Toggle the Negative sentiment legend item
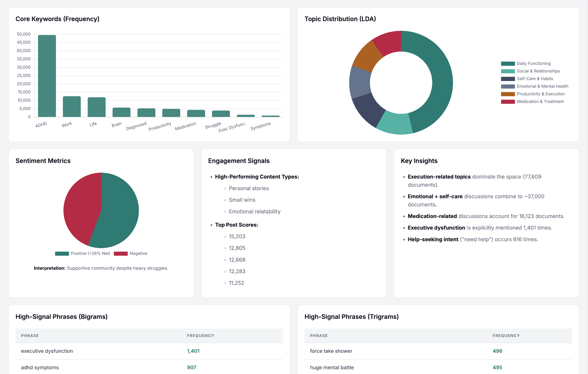Image resolution: width=588 pixels, height=374 pixels. (131, 253)
